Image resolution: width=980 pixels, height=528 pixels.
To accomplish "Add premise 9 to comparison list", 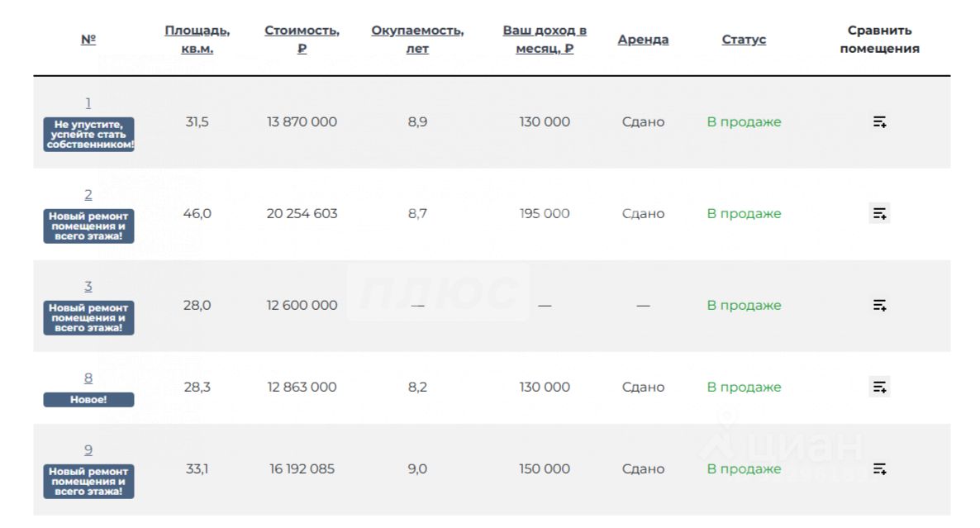I will [879, 469].
